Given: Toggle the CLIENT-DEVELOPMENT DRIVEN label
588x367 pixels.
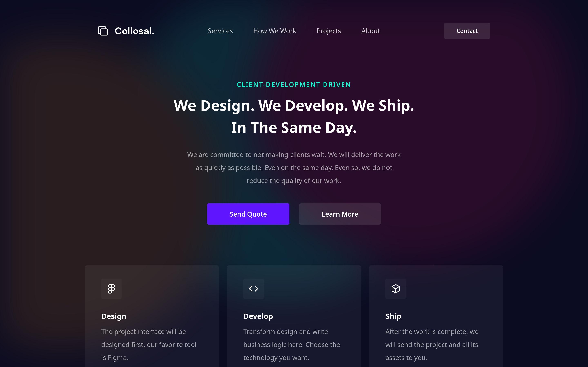Looking at the screenshot, I should (x=294, y=85).
